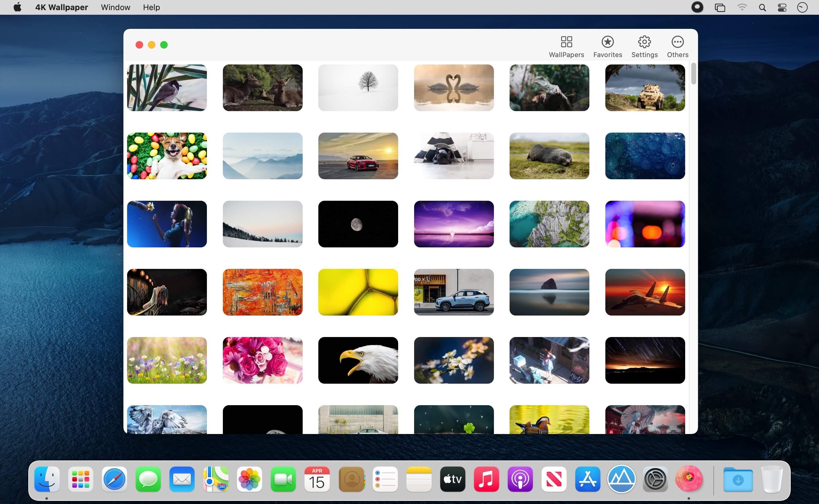Open the WallPapers grid view
Screen dimensions: 819x504
click(x=566, y=47)
